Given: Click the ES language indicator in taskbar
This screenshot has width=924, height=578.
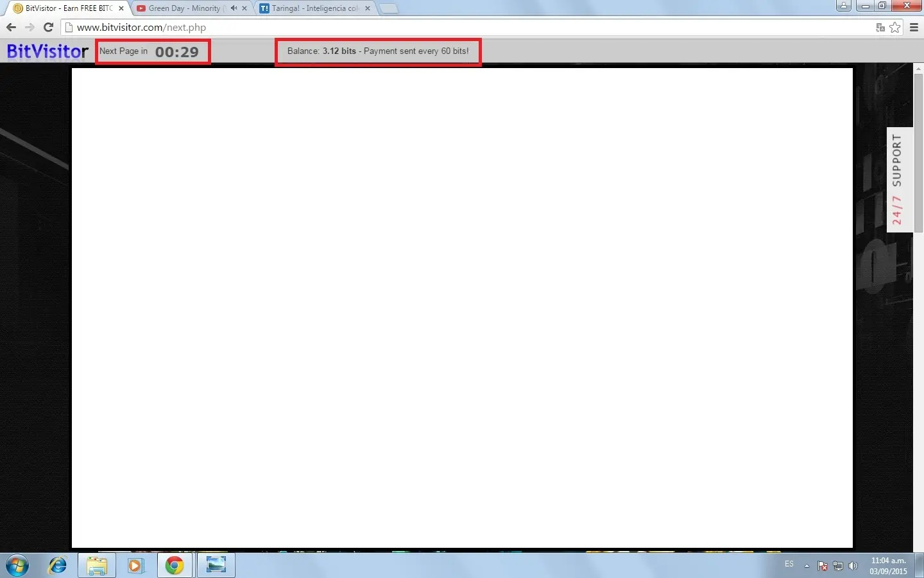Looking at the screenshot, I should point(789,564).
